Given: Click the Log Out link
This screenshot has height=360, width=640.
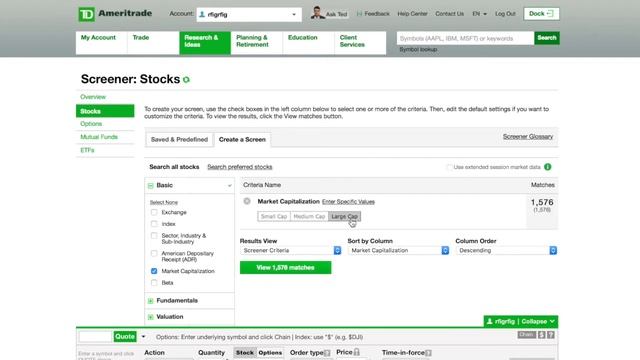Looking at the screenshot, I should [505, 14].
